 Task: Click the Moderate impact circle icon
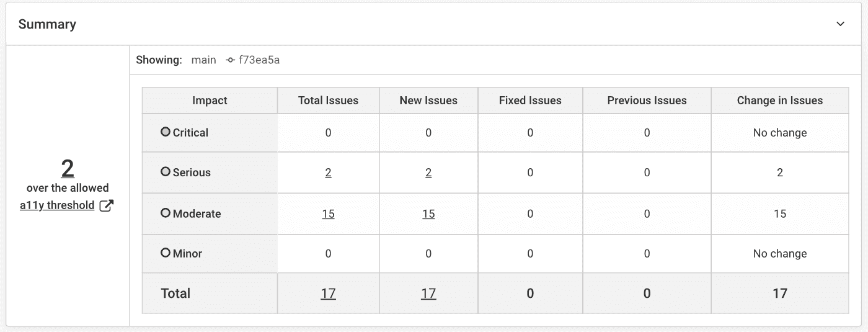(166, 213)
